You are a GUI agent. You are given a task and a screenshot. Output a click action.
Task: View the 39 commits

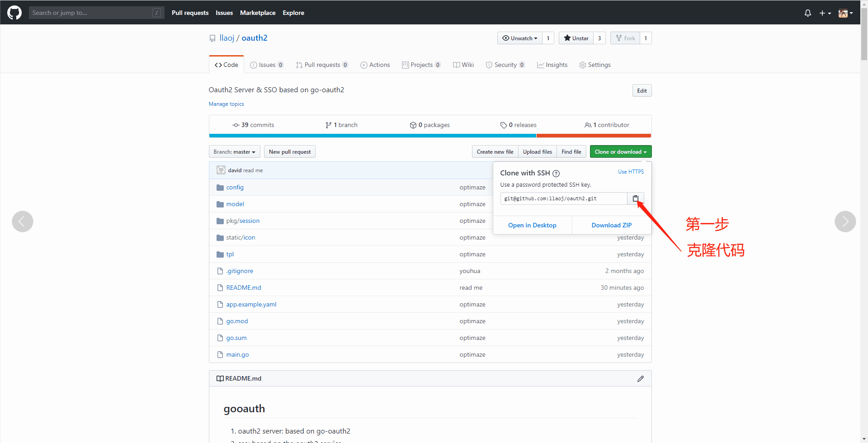coord(253,125)
